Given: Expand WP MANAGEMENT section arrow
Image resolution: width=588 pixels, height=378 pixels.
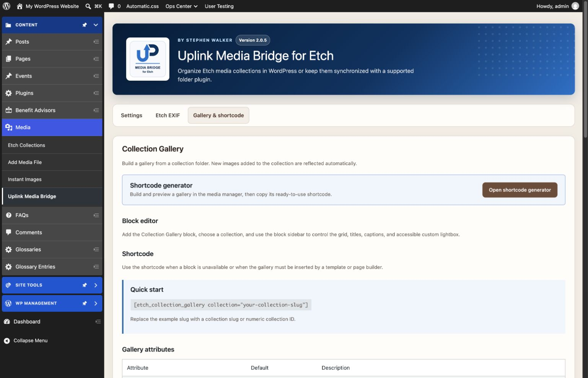Looking at the screenshot, I should click(x=96, y=303).
